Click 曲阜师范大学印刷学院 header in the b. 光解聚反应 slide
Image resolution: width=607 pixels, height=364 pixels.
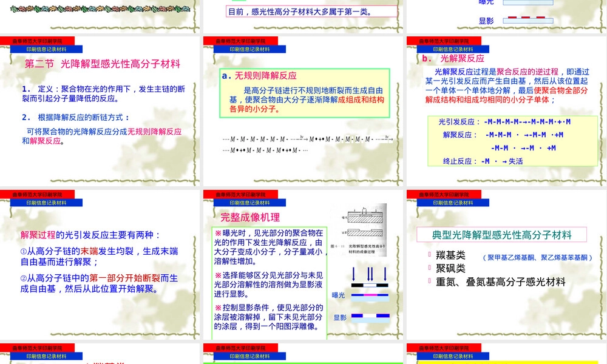(444, 41)
